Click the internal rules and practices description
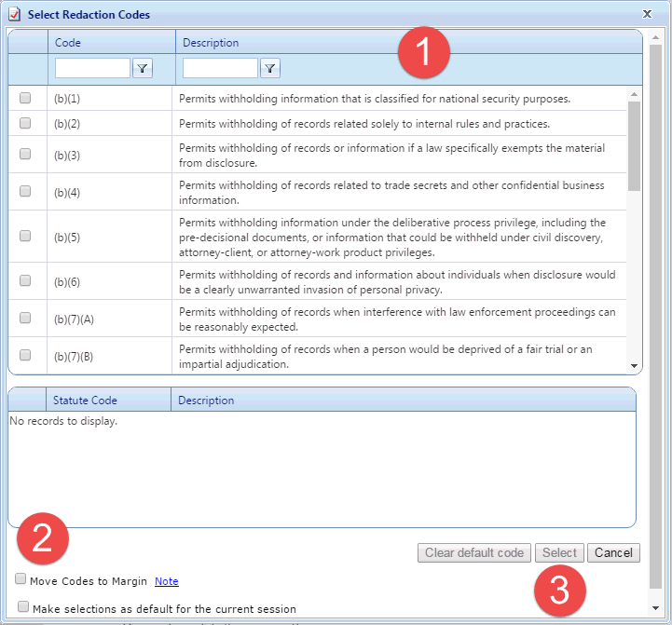 pos(364,124)
